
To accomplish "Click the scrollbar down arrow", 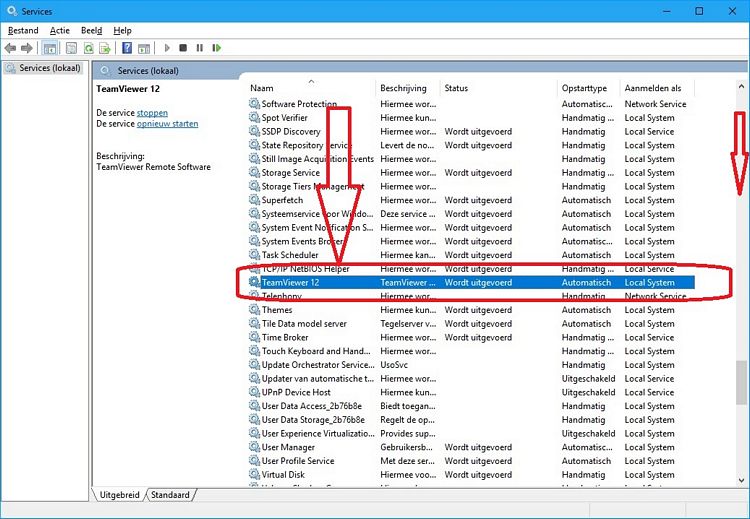I will tap(741, 480).
